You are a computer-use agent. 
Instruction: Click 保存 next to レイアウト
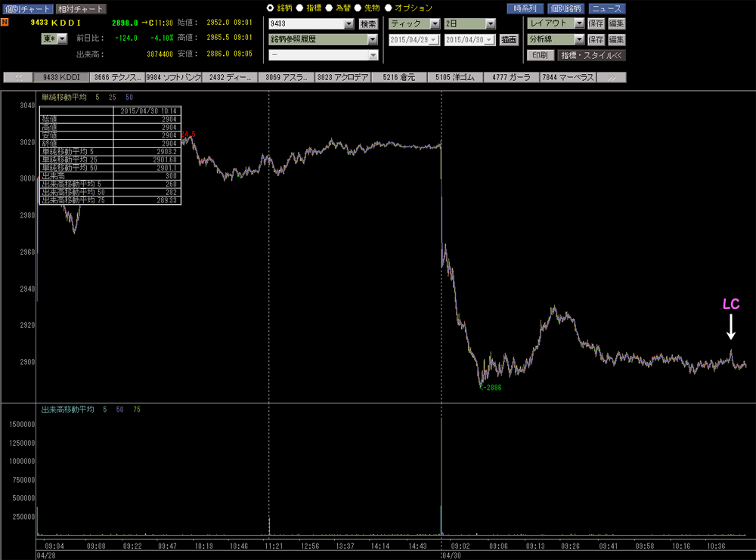(x=596, y=23)
